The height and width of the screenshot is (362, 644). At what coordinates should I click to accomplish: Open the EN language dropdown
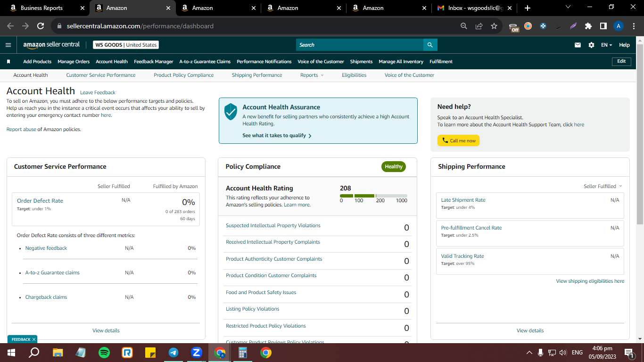click(x=606, y=45)
